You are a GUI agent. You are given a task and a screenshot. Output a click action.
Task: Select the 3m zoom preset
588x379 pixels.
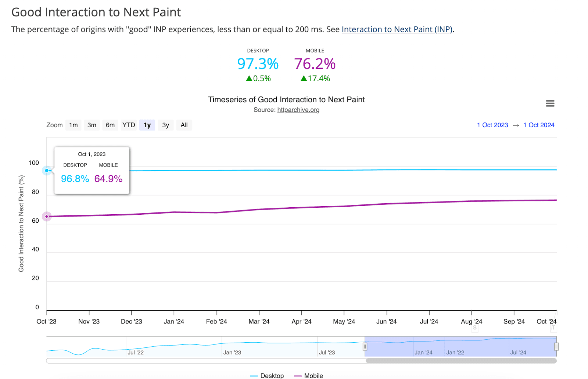tap(92, 125)
